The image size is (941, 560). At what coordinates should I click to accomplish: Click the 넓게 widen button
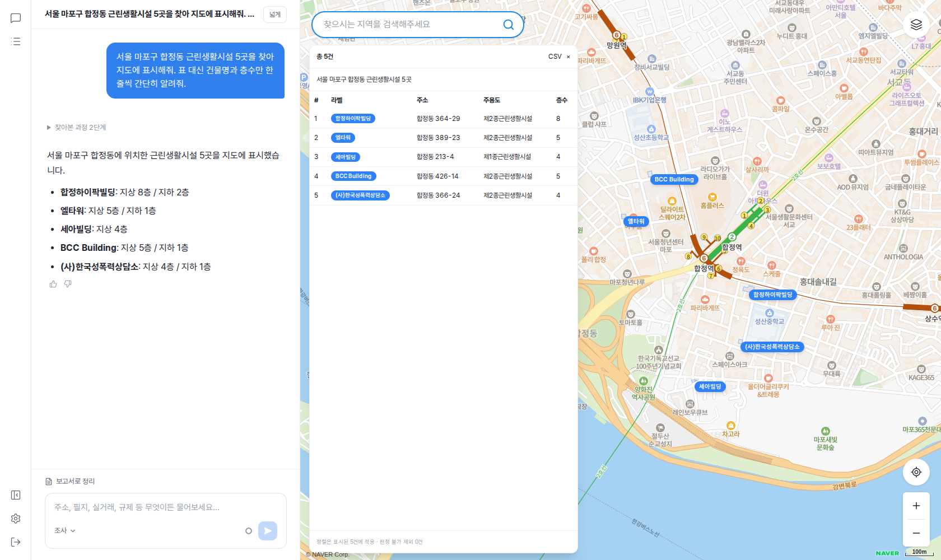(275, 15)
